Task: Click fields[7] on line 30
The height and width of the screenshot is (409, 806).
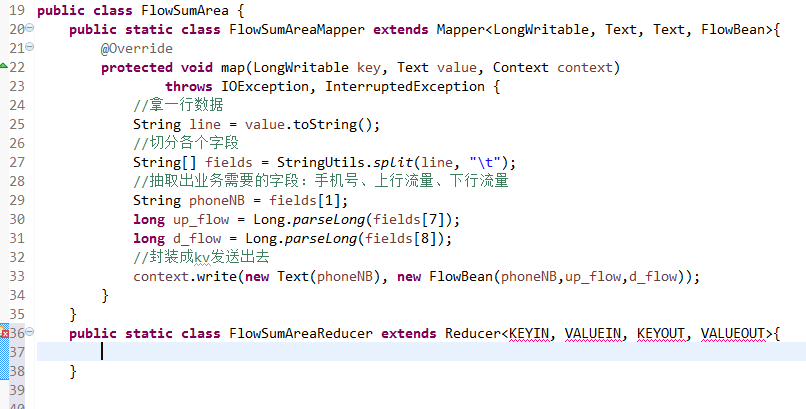Action: [x=409, y=219]
